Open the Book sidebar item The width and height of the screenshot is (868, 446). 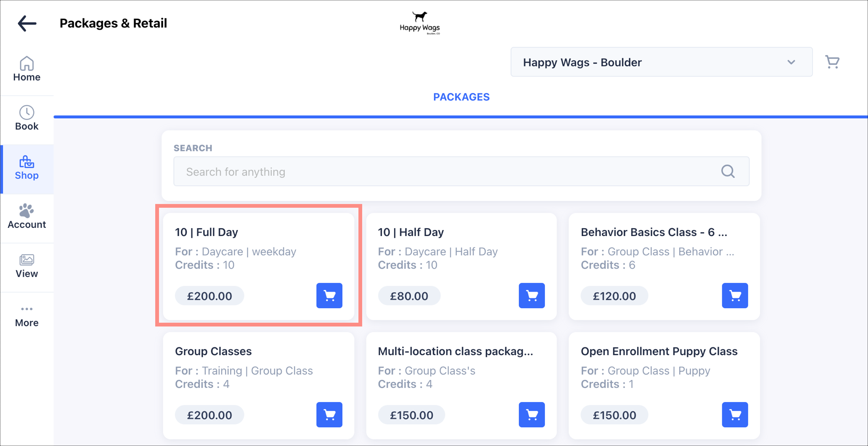[27, 119]
